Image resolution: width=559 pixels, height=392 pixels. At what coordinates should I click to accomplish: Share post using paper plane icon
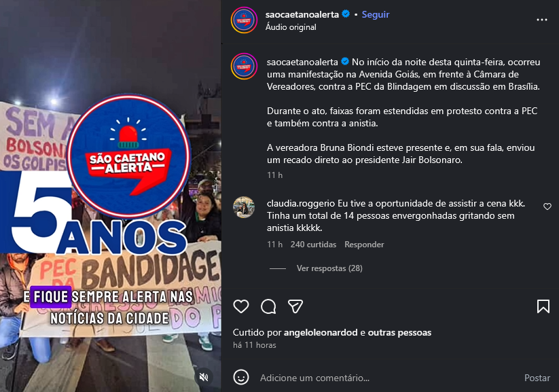pos(295,306)
